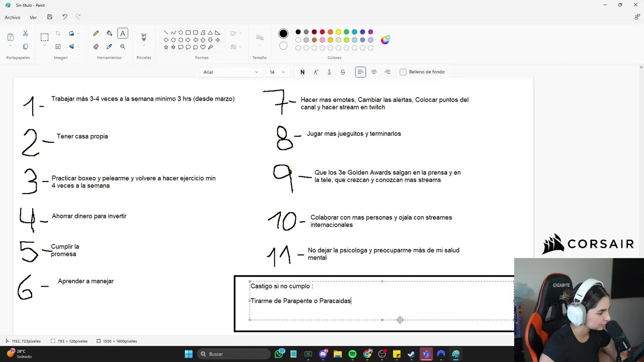The width and height of the screenshot is (644, 362).
Task: Align text to the right
Action: (x=387, y=72)
